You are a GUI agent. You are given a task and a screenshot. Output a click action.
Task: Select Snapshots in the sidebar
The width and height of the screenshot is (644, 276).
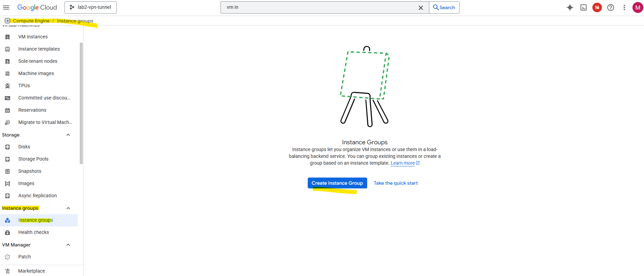pos(30,171)
